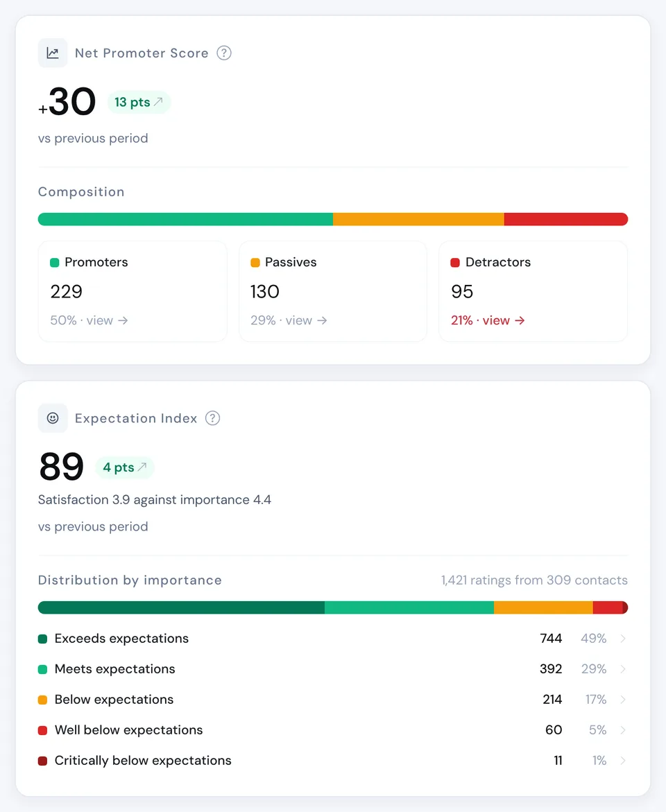
Task: Click the Exceeds expectations count 744
Action: point(551,639)
